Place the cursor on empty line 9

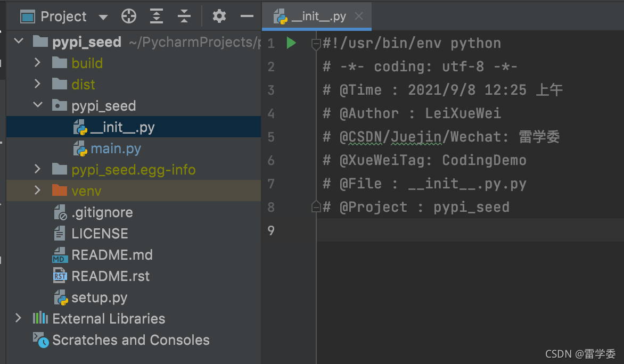470,230
